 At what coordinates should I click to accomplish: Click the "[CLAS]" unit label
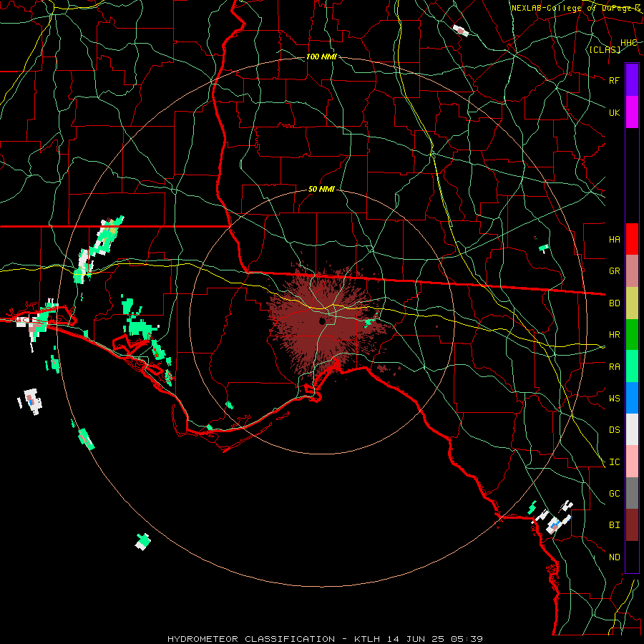pyautogui.click(x=605, y=49)
